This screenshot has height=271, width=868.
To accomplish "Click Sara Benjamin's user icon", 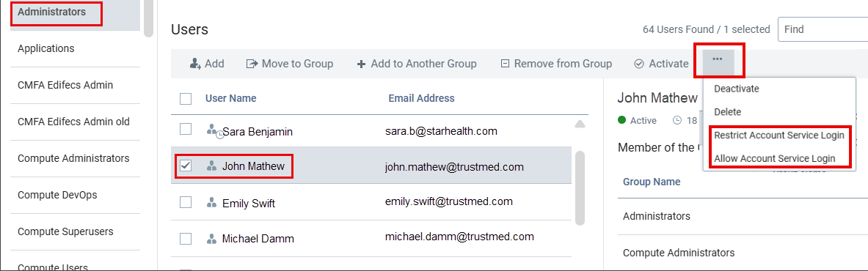I will (x=212, y=132).
